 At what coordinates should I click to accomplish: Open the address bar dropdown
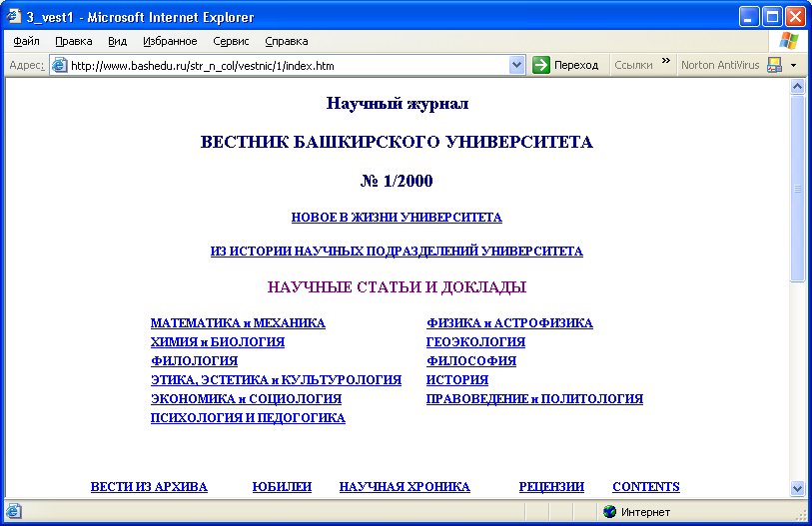pyautogui.click(x=516, y=65)
